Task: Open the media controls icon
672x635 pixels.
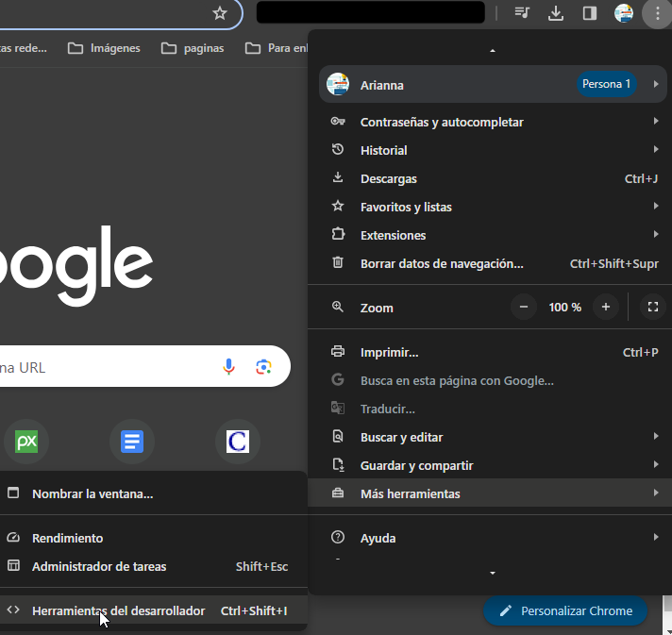Action: [x=522, y=13]
